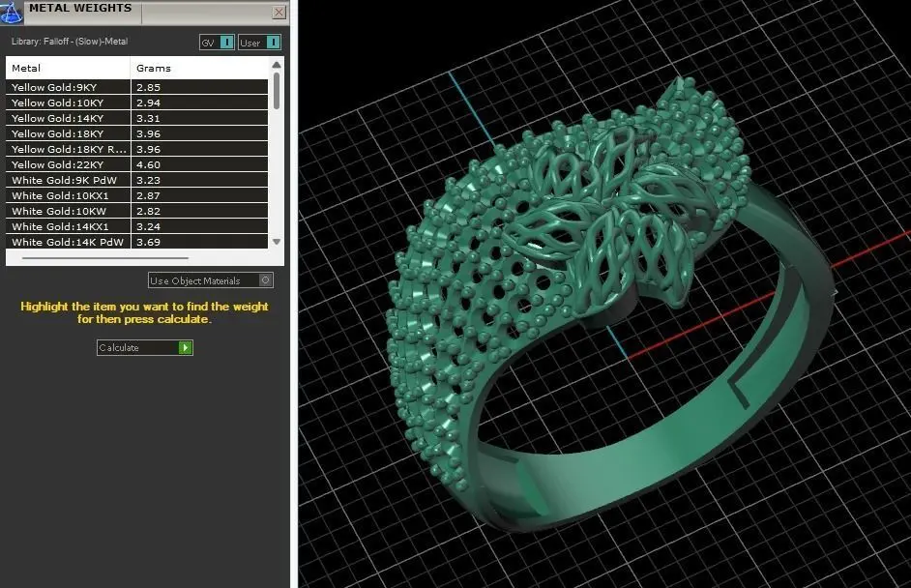Click the scroll-down arrow of the metal list
Image resolution: width=911 pixels, height=588 pixels.
tap(277, 242)
